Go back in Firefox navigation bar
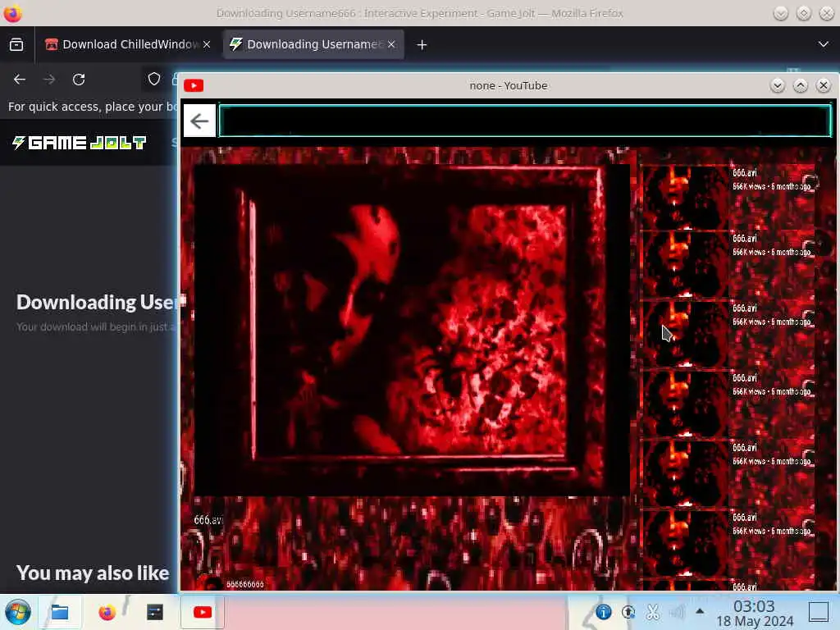 (20, 80)
